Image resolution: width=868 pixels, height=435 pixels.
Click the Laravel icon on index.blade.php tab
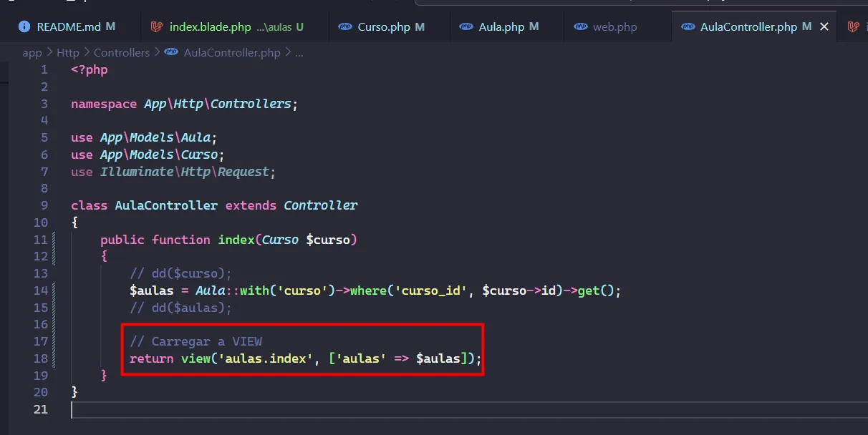(x=157, y=27)
